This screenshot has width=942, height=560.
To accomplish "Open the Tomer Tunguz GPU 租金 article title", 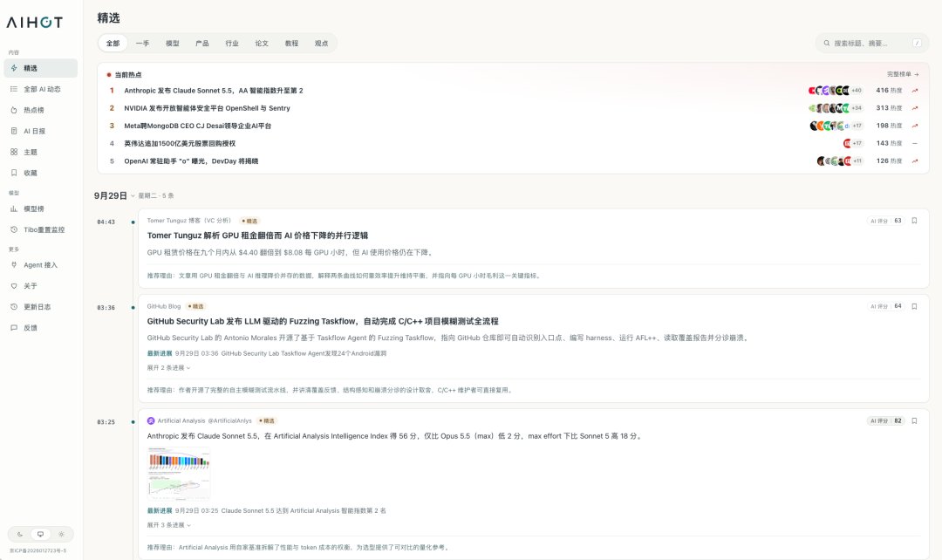I will [x=257, y=236].
